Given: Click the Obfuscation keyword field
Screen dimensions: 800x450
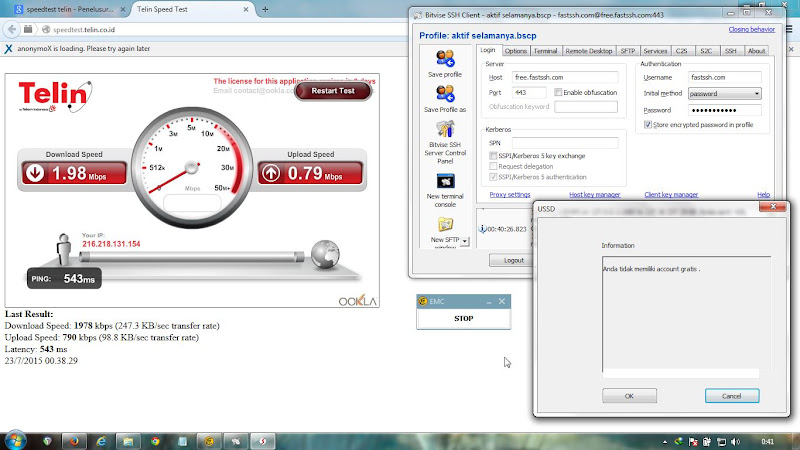Looking at the screenshot, I should [586, 107].
